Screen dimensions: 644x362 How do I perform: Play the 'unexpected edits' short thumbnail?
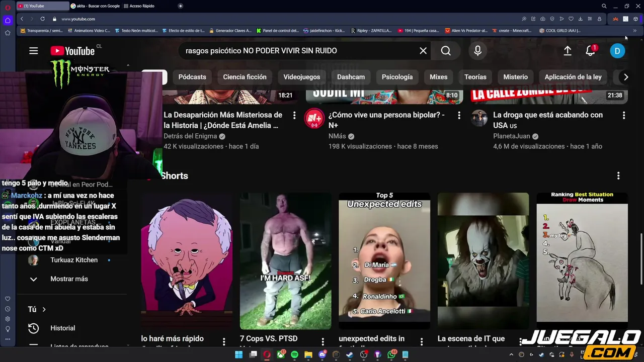(384, 261)
